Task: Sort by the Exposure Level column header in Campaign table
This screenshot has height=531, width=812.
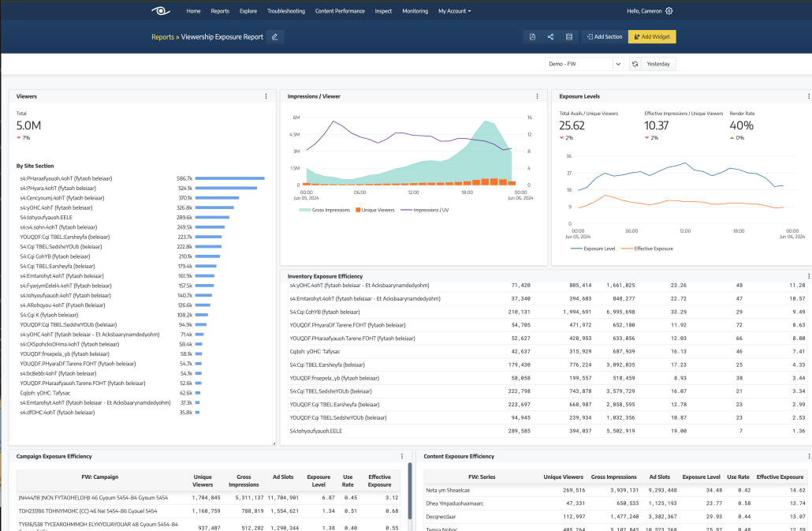Action: click(318, 481)
